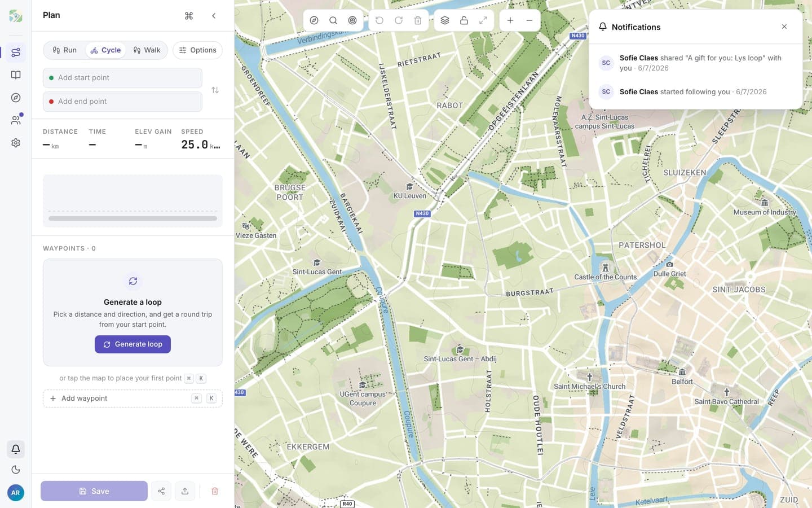
Task: Open Sofie Claes started following notification
Action: 696,91
